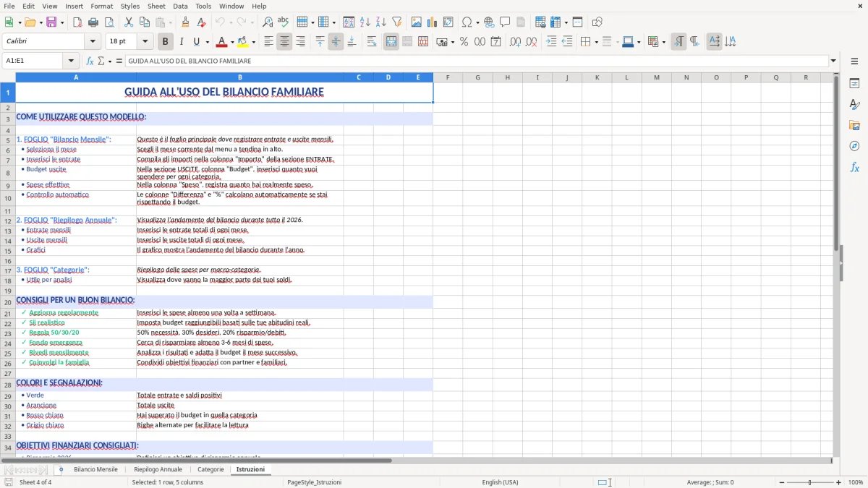Toggle Center Horizontally alignment
The width and height of the screenshot is (868, 488).
point(285,42)
